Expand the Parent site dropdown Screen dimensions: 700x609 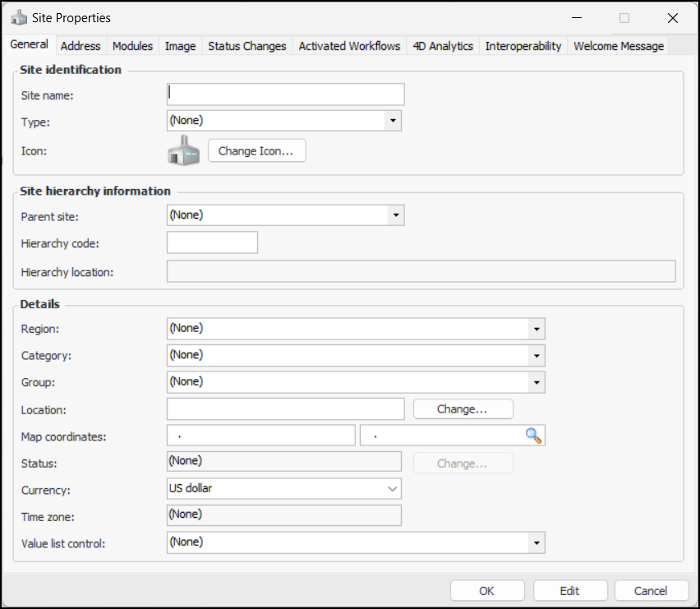click(395, 215)
